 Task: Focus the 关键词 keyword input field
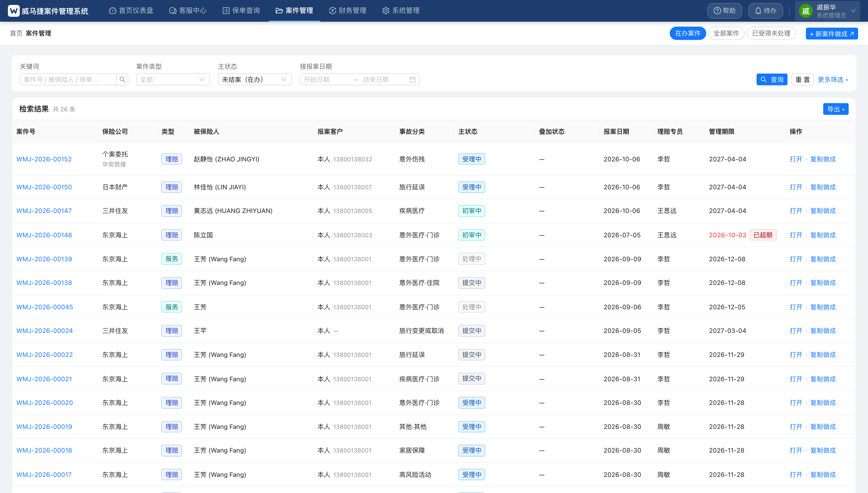pyautogui.click(x=68, y=80)
